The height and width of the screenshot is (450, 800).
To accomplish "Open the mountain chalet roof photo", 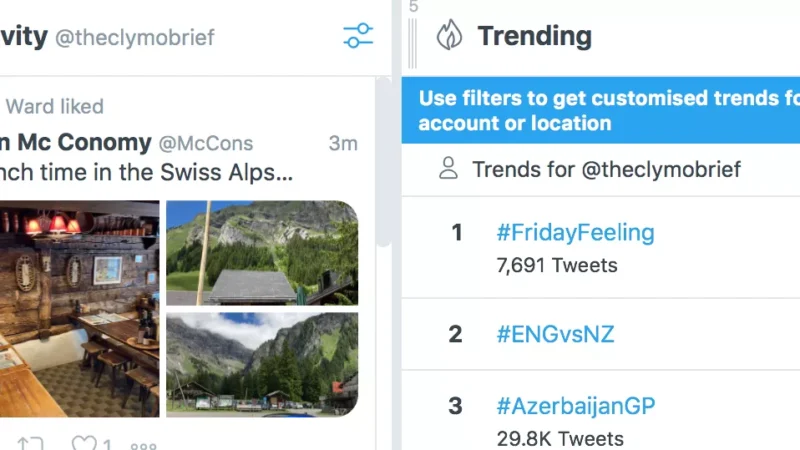I will click(261, 252).
